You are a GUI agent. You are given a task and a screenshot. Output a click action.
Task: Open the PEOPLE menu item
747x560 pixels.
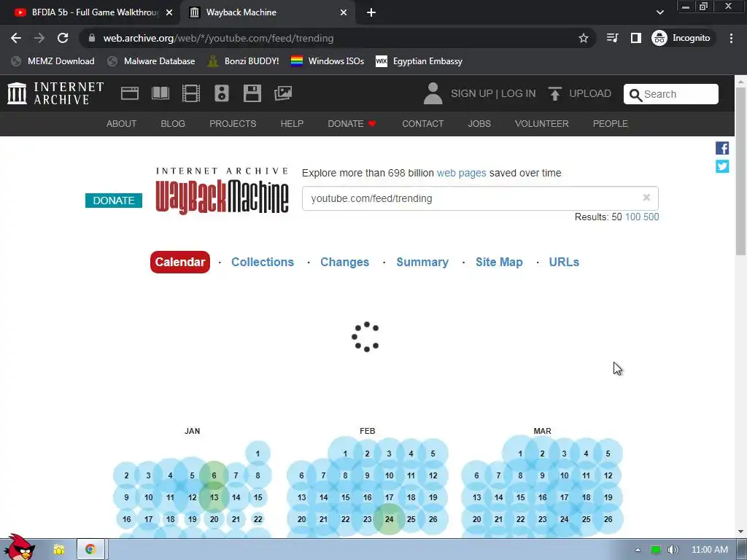pyautogui.click(x=610, y=124)
